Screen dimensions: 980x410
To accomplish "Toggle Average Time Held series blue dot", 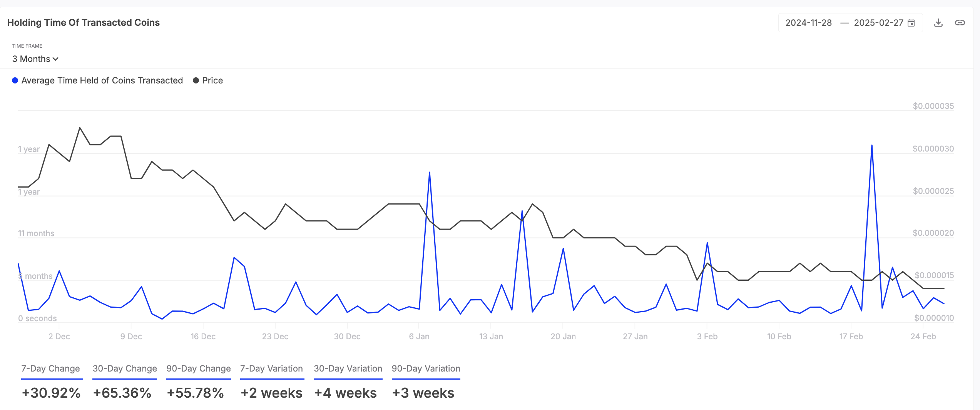I will (15, 80).
